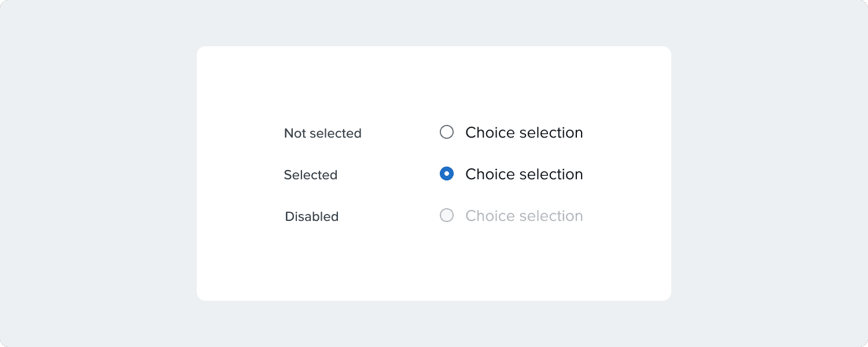This screenshot has height=347, width=868.
Task: Select the empty unselected radio button
Action: click(x=447, y=132)
